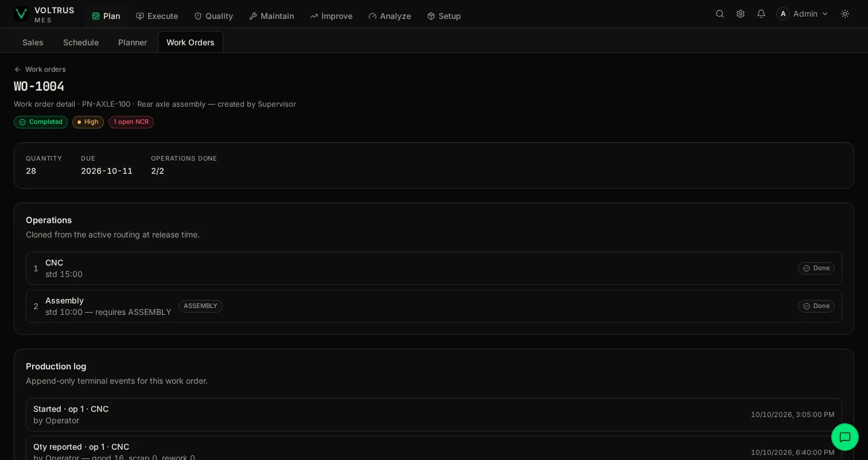Switch to the Schedule tab
This screenshot has height=460, width=868.
click(x=81, y=42)
